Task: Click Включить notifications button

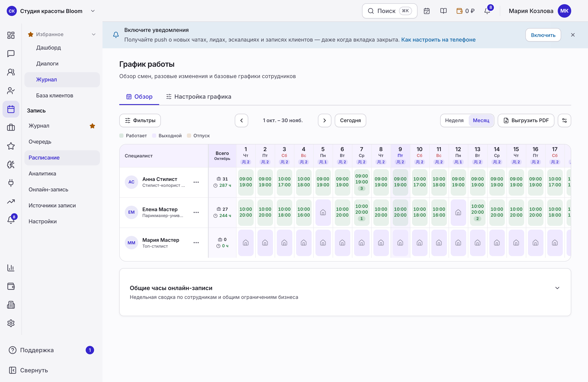Action: coord(543,35)
